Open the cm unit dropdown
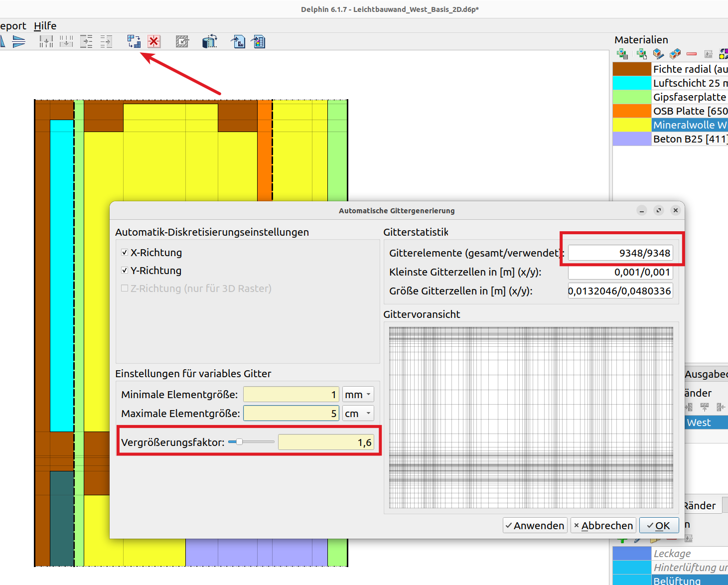Screen dimensions: 728x585 [x=358, y=414]
